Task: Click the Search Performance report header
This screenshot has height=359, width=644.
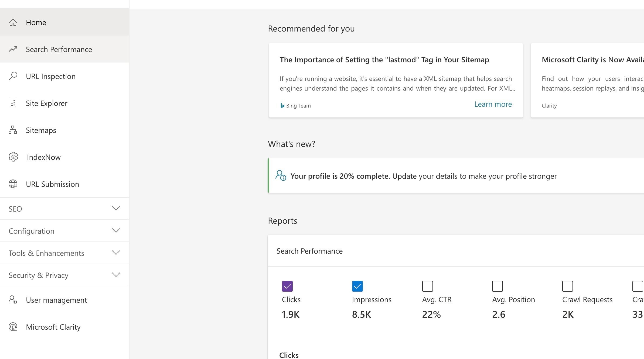Action: 309,251
